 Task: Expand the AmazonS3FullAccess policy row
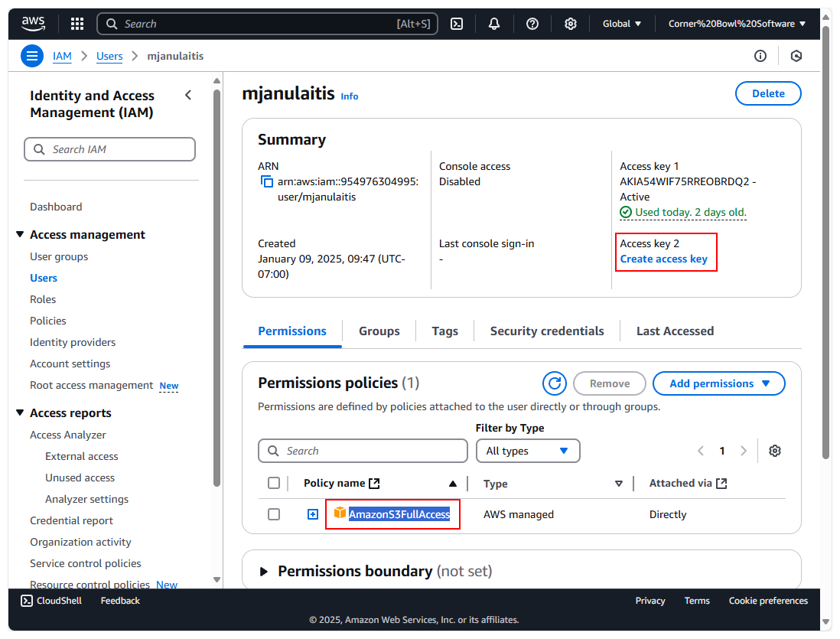click(312, 514)
